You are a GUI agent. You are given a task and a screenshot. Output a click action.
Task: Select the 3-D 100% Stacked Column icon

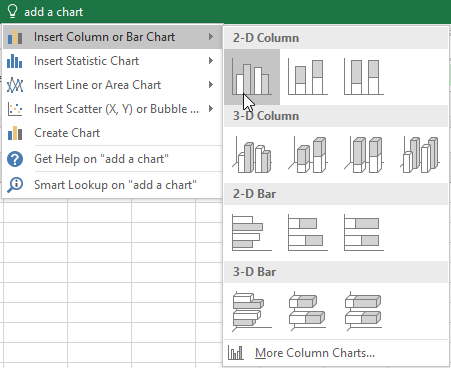click(364, 155)
